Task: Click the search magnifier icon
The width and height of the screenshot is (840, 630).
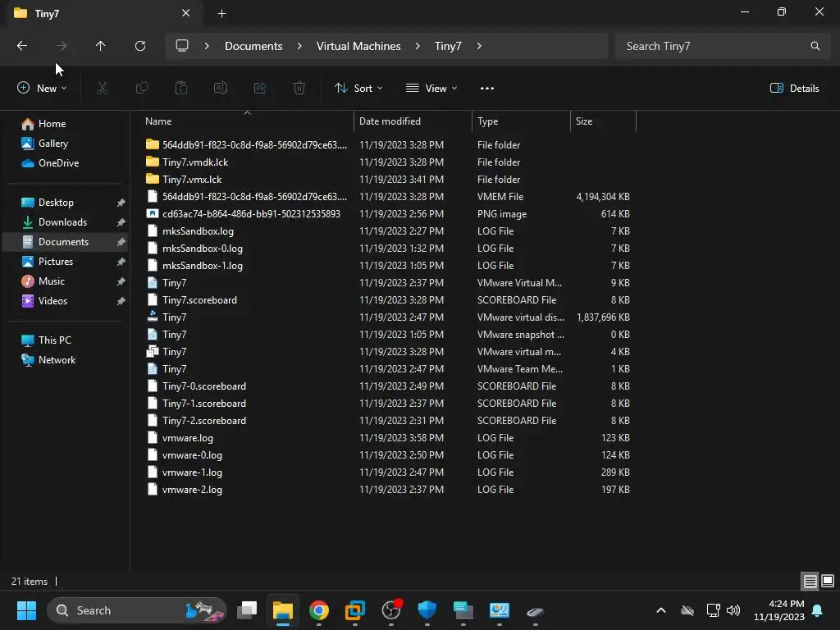Action: (x=815, y=46)
